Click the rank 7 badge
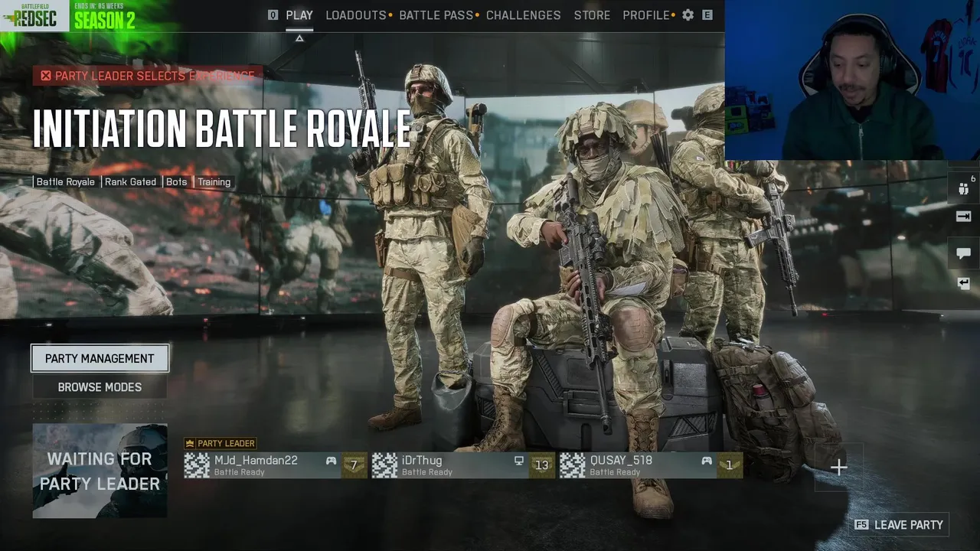This screenshot has height=551, width=980. [354, 465]
